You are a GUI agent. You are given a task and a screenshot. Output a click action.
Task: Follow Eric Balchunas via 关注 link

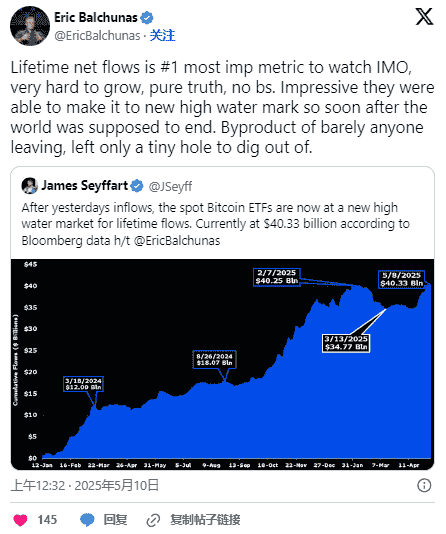coord(162,35)
